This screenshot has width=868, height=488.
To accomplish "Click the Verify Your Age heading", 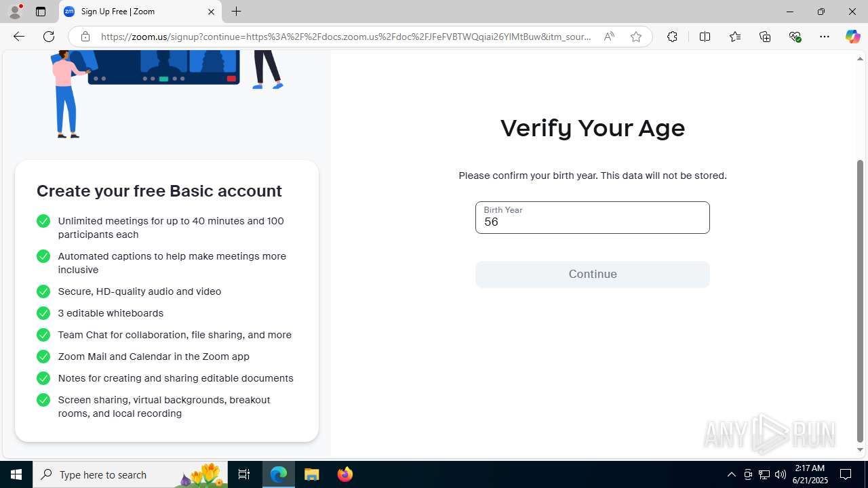I will point(593,128).
